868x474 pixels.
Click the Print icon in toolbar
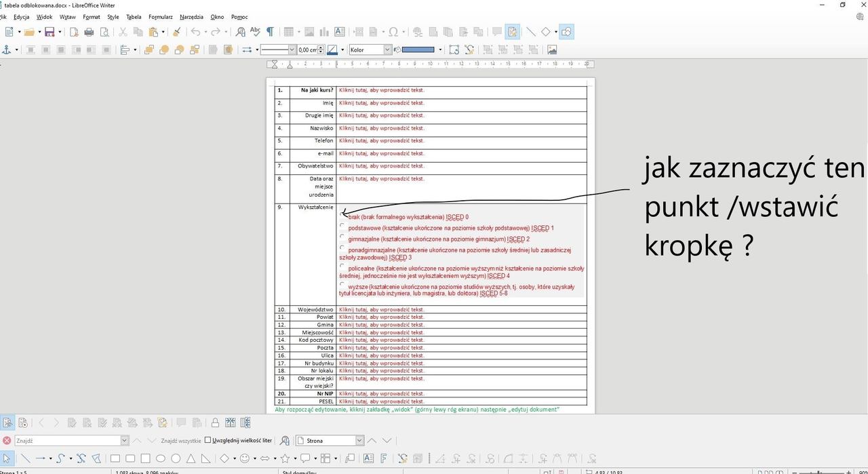[89, 32]
